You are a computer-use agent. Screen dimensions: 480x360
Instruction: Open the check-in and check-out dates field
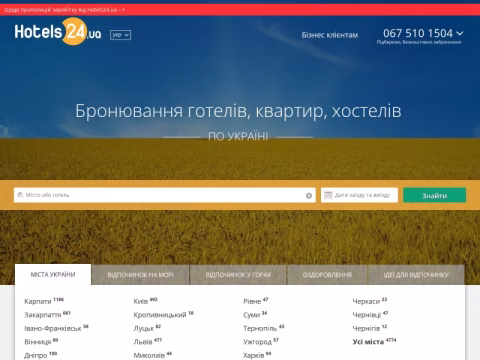coord(359,195)
